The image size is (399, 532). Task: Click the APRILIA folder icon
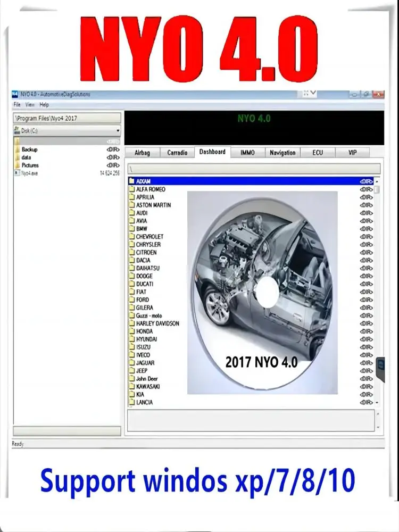(132, 197)
